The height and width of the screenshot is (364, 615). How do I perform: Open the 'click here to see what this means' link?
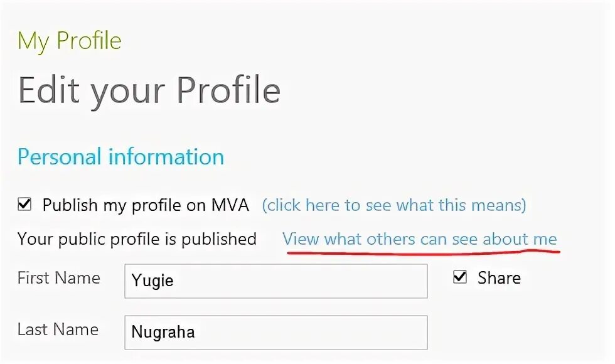(x=394, y=205)
